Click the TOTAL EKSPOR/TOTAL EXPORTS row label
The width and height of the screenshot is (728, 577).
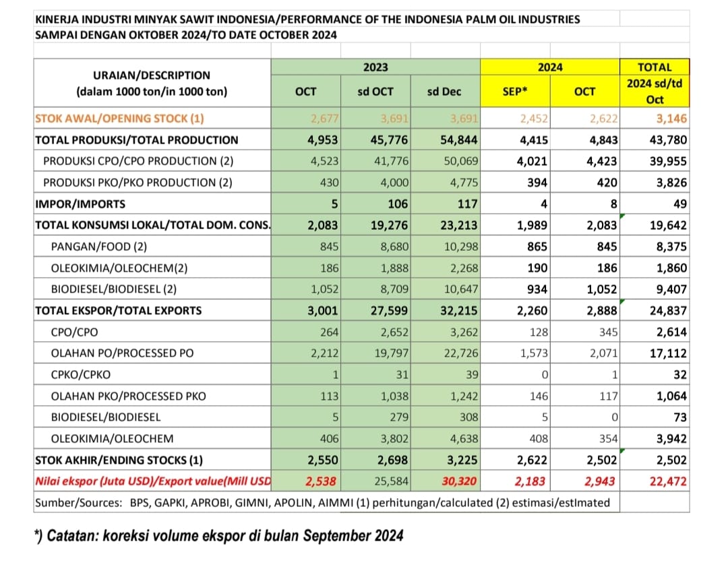coord(119,311)
